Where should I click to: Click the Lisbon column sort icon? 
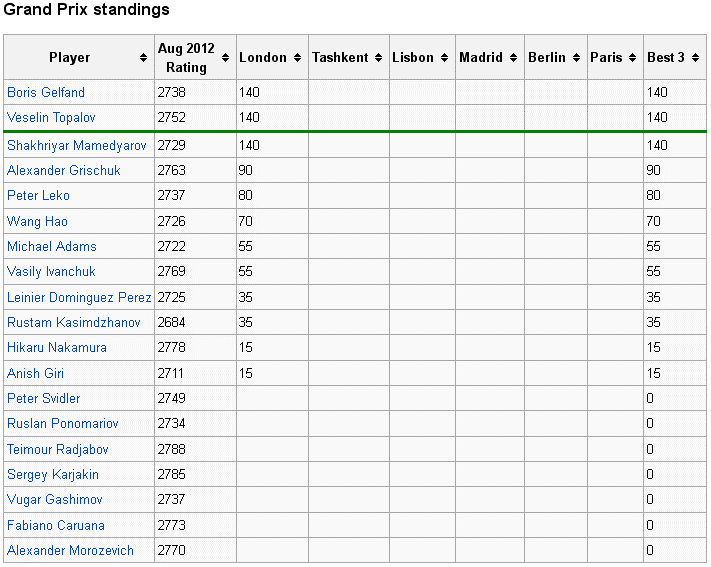click(445, 58)
